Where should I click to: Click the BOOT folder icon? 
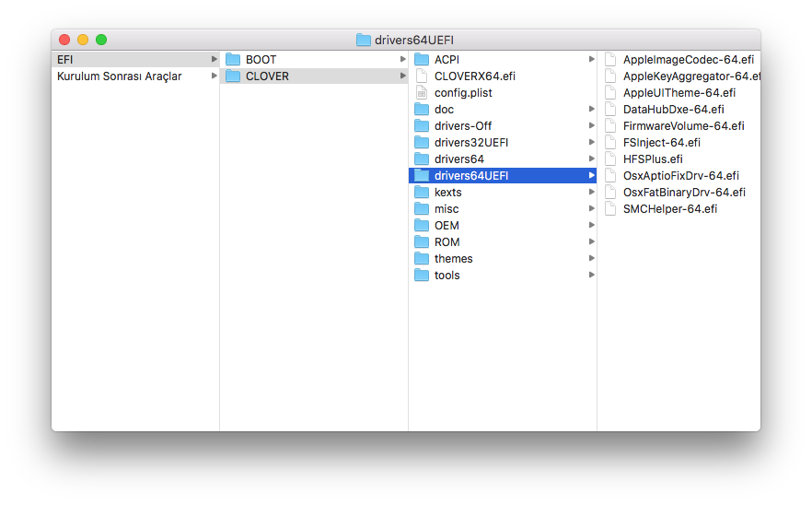[x=233, y=60]
